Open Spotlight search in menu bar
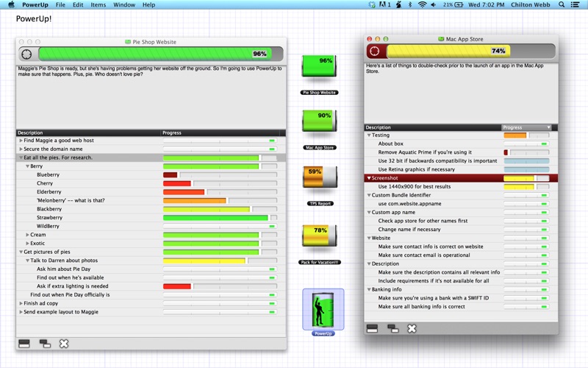 point(562,4)
